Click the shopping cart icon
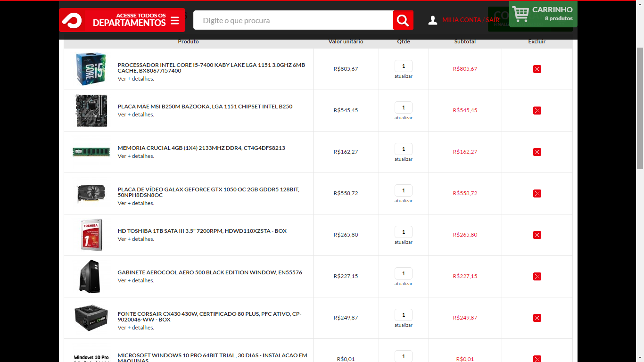 (520, 14)
